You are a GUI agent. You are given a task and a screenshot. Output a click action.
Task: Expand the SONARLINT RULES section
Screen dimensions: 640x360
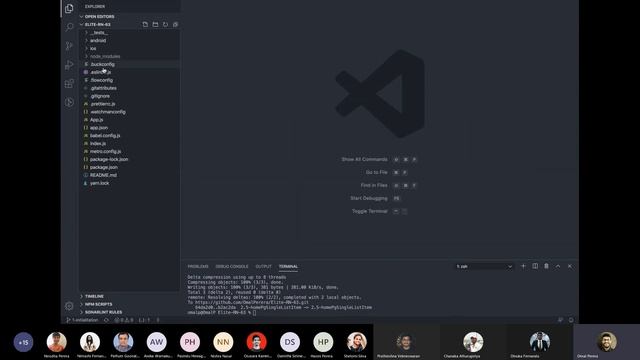[x=103, y=312]
